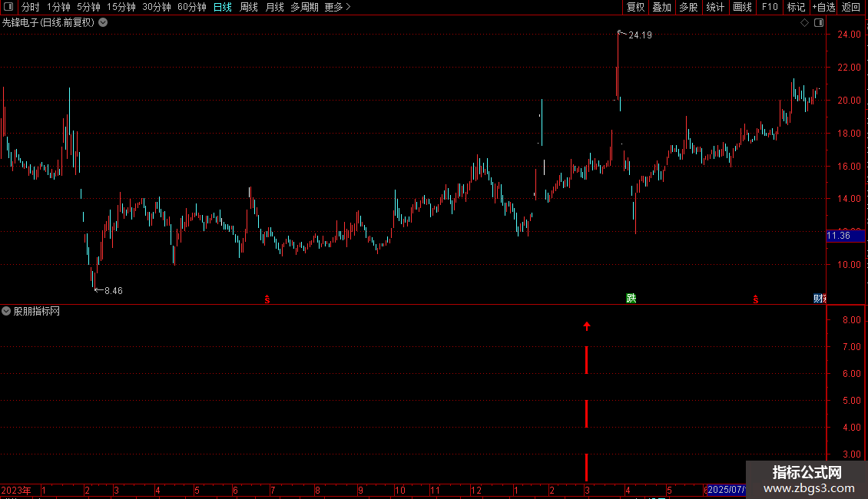Click the 11.36 price axis marker

(x=845, y=236)
